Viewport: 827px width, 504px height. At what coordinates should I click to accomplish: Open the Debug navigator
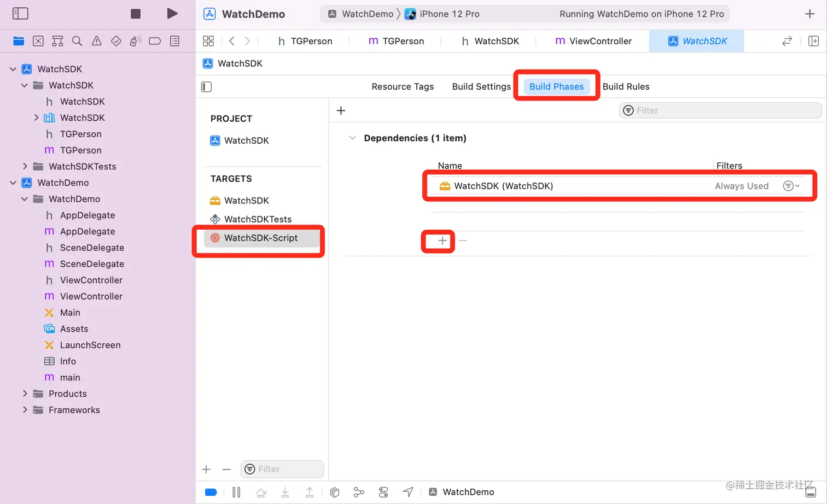(x=136, y=41)
